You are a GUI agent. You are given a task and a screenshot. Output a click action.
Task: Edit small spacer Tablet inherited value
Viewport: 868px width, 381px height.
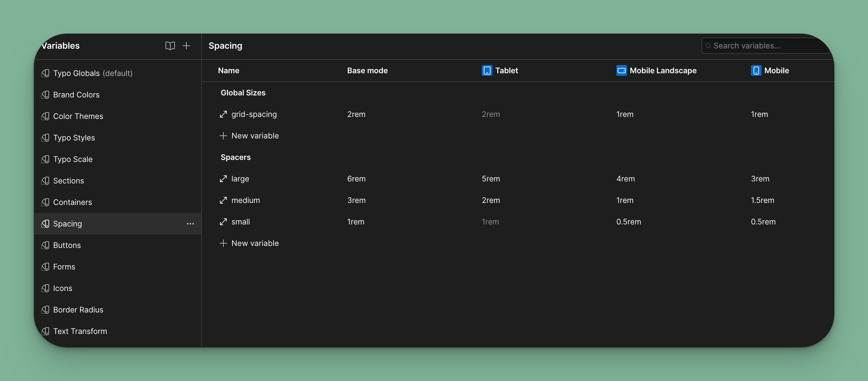pyautogui.click(x=490, y=222)
